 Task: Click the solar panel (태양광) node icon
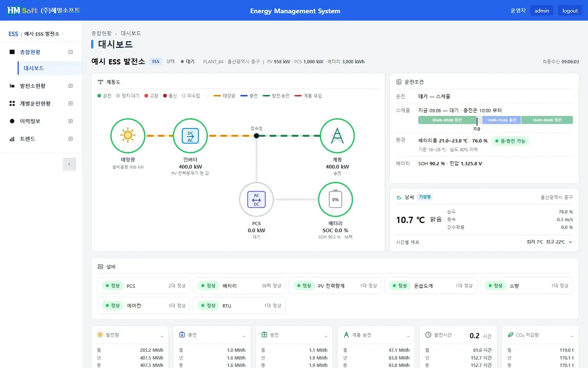tap(128, 135)
